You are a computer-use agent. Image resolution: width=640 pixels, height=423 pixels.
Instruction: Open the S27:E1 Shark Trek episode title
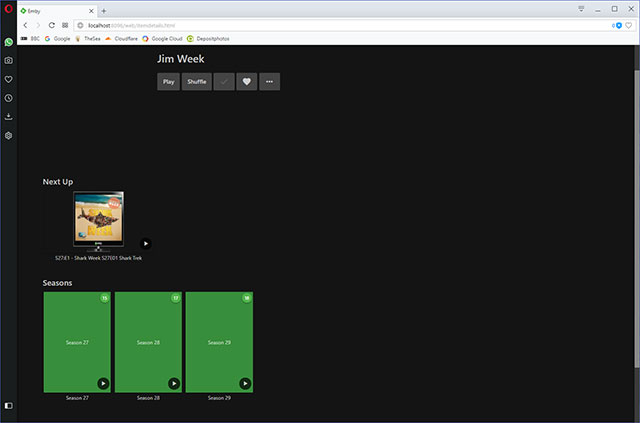98,258
